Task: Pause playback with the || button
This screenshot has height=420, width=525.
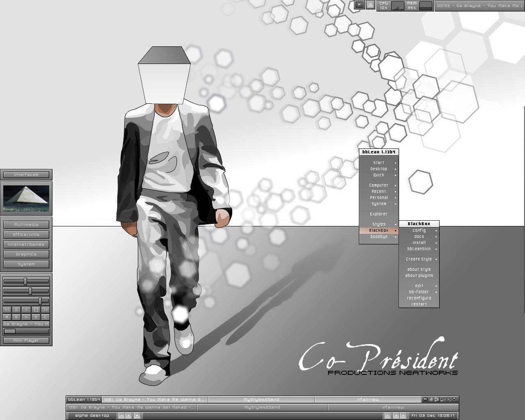Action: (x=16, y=310)
